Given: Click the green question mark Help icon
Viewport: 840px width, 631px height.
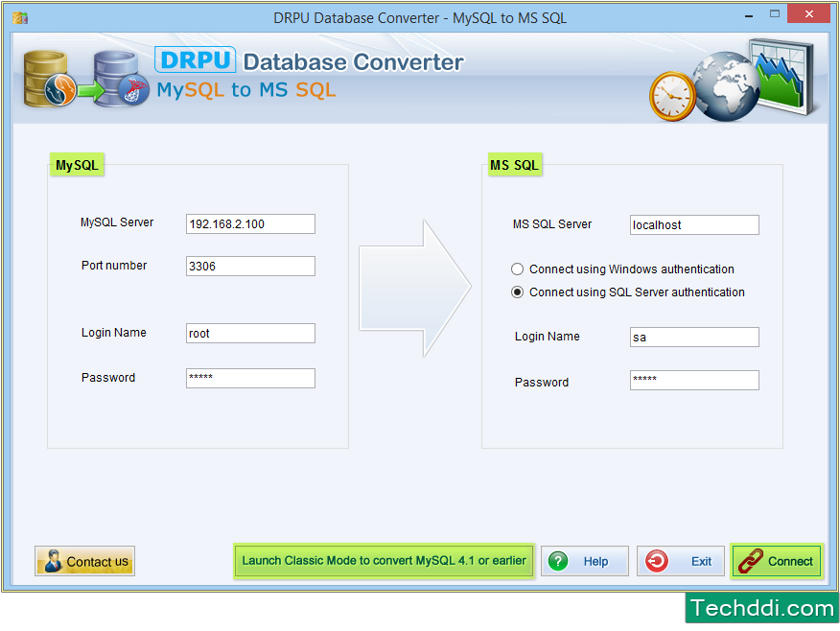Looking at the screenshot, I should (558, 561).
